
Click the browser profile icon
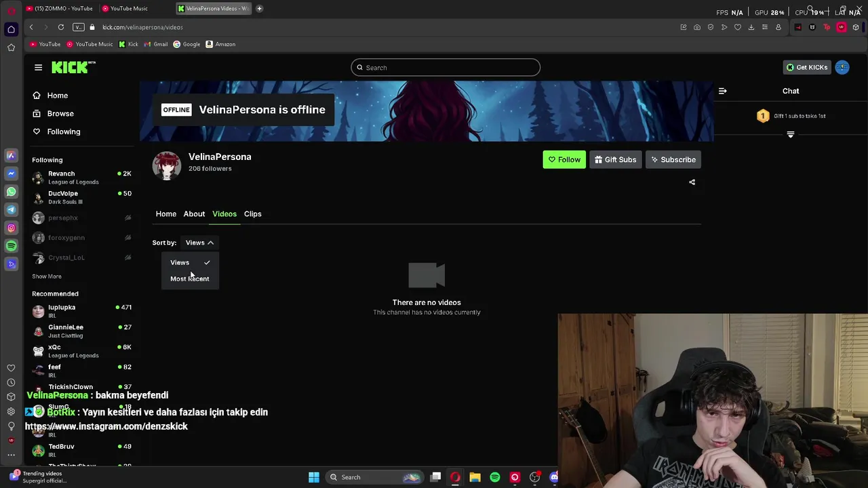click(x=778, y=27)
